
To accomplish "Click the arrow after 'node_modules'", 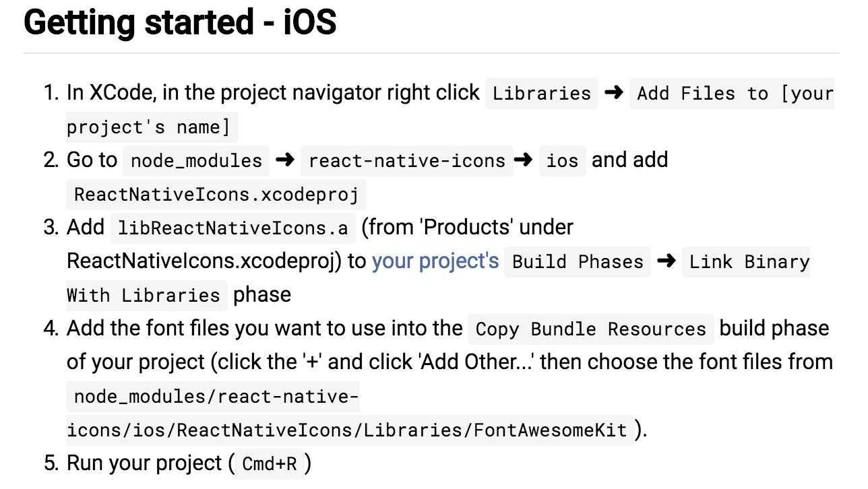I will pos(285,160).
